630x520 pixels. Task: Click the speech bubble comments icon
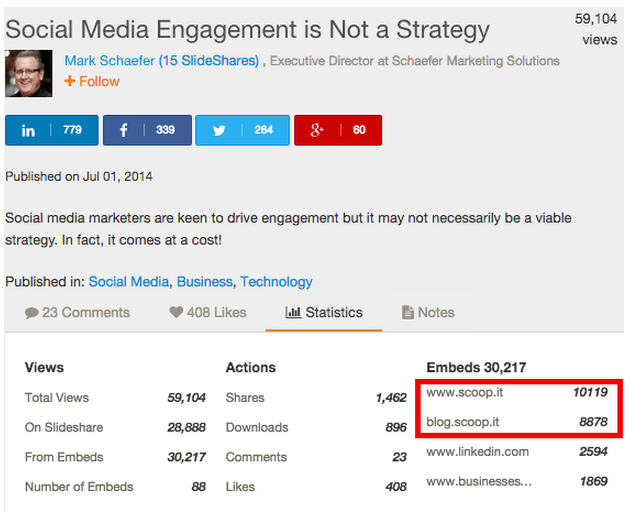[x=31, y=313]
